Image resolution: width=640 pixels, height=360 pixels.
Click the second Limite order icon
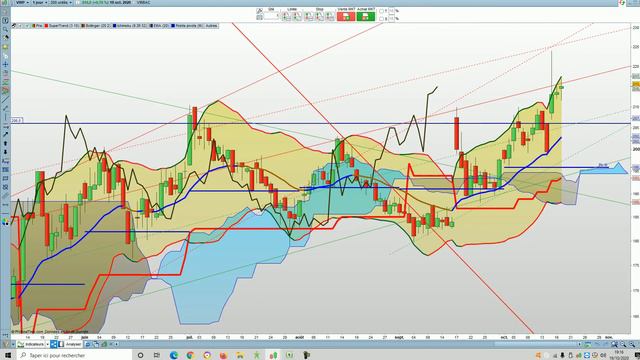(297, 16)
